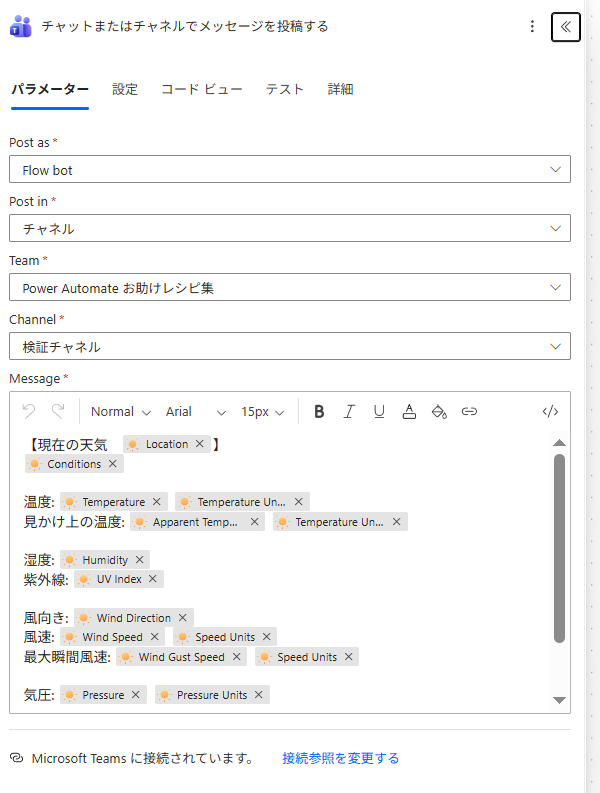Expand the Post as dropdown
This screenshot has height=793, width=600.
pyautogui.click(x=290, y=170)
